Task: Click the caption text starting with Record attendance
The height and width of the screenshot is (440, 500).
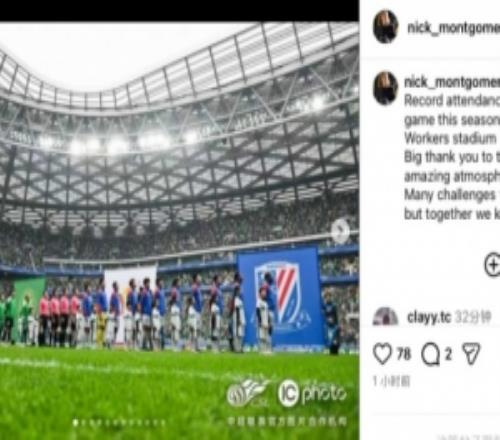Action: pyautogui.click(x=452, y=157)
